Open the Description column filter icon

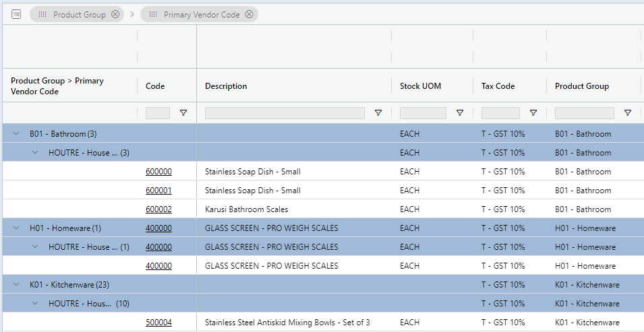pyautogui.click(x=378, y=113)
